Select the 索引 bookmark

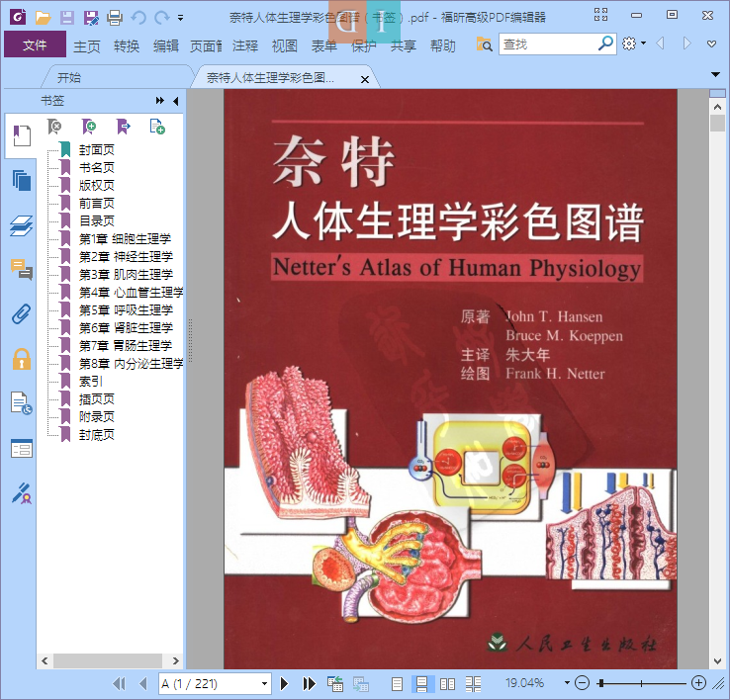[91, 382]
